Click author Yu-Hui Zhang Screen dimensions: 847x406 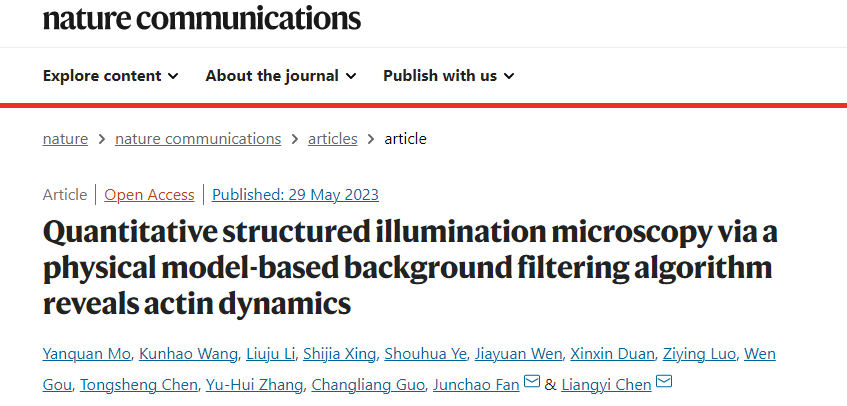pos(254,385)
